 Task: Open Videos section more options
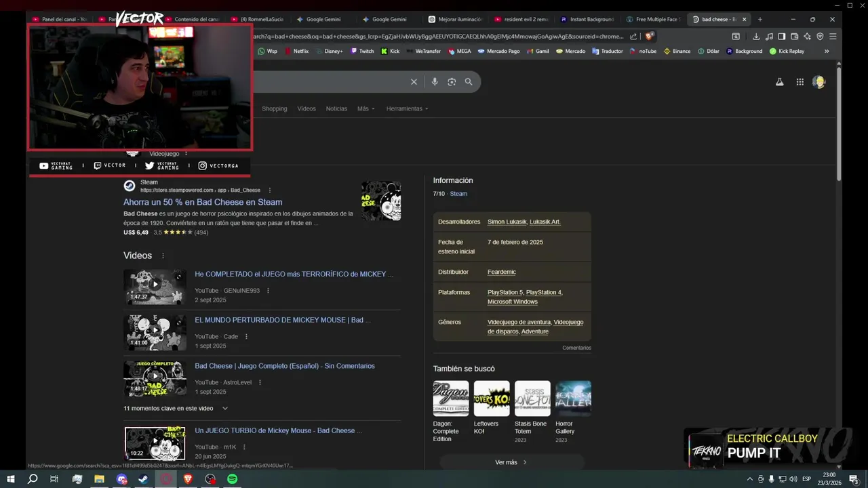click(x=163, y=256)
